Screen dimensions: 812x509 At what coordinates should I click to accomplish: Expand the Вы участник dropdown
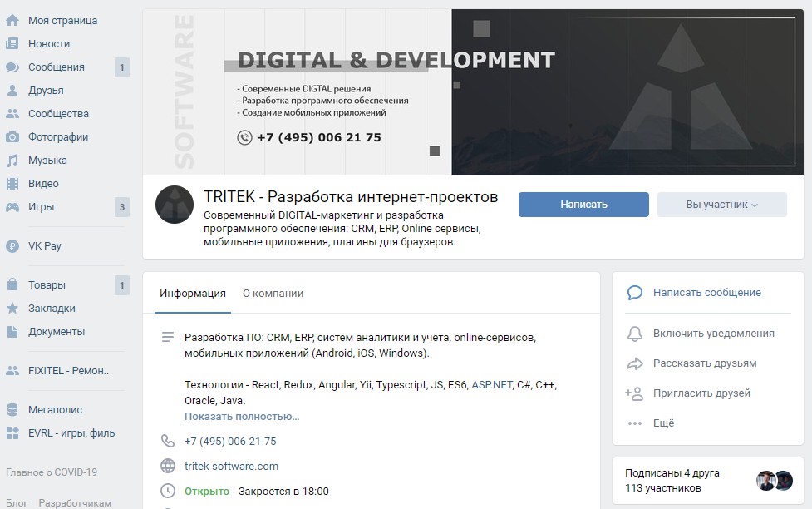coord(722,205)
